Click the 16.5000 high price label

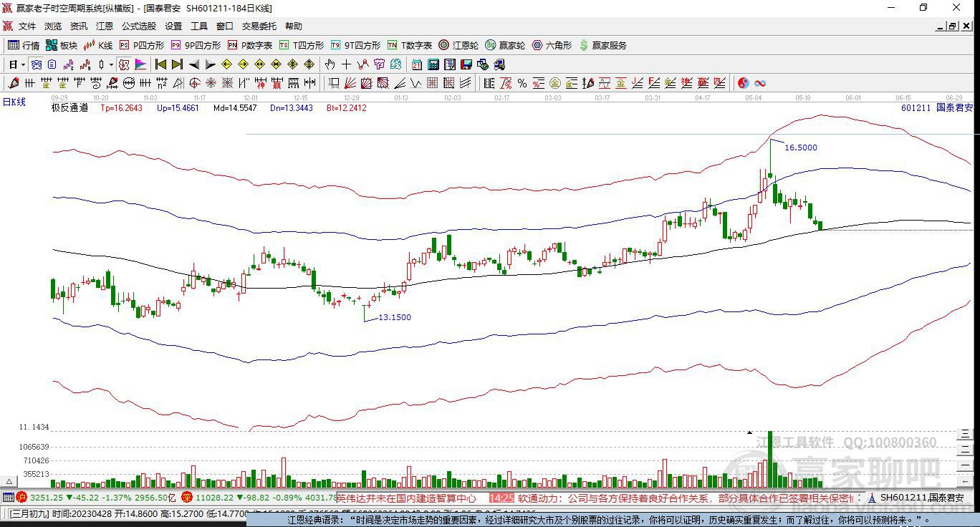tap(801, 148)
